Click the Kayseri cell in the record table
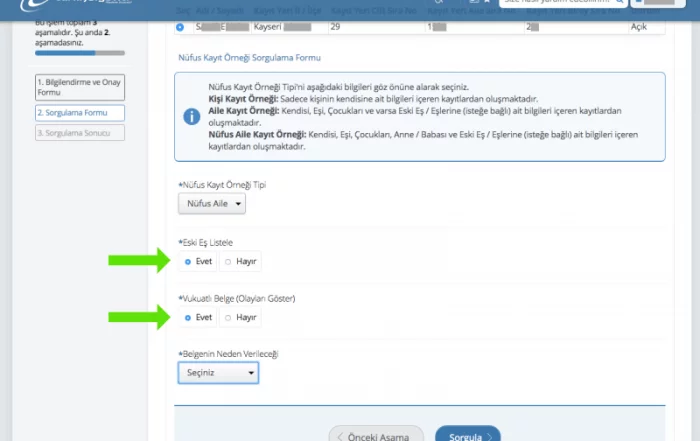 (x=289, y=27)
